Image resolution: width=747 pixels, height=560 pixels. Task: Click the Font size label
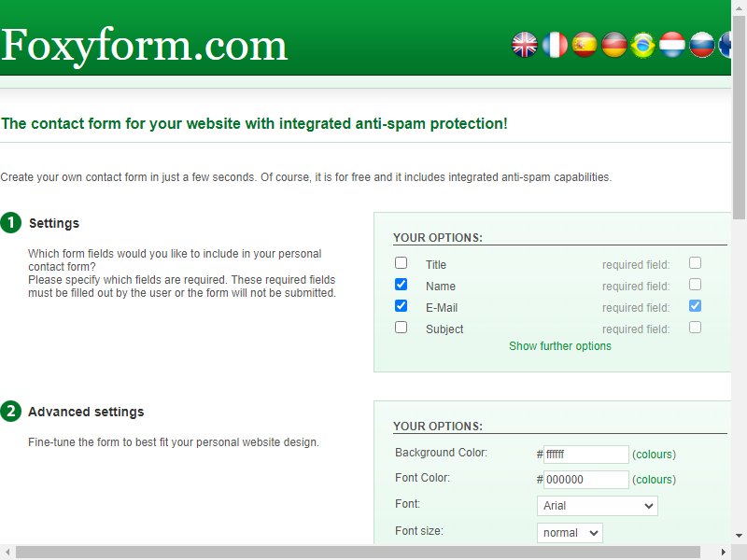click(x=418, y=531)
